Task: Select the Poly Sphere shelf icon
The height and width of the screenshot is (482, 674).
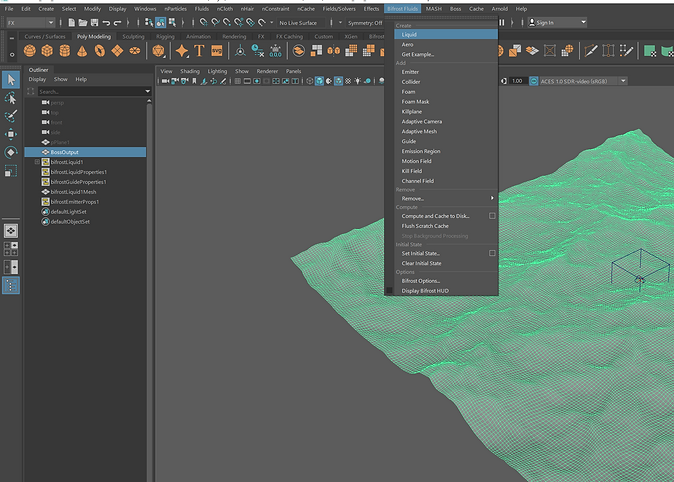Action: [30, 51]
